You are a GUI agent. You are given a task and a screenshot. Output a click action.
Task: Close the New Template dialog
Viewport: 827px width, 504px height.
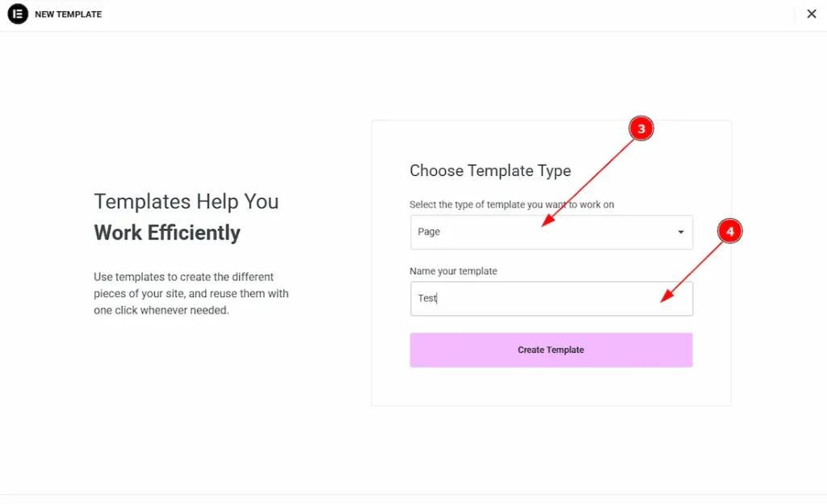[x=812, y=14]
